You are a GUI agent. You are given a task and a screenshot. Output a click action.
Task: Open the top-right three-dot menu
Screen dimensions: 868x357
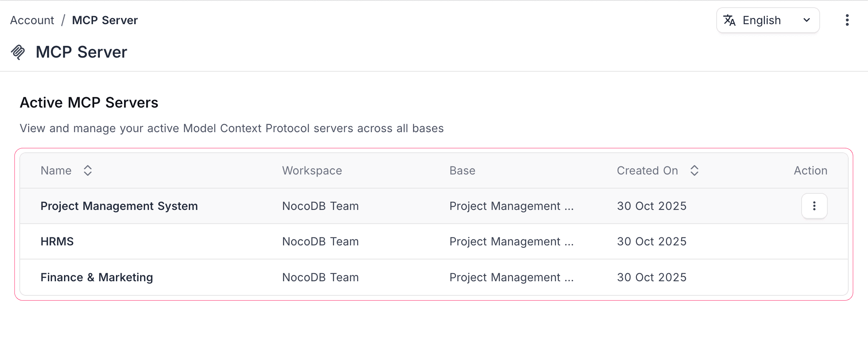[847, 20]
